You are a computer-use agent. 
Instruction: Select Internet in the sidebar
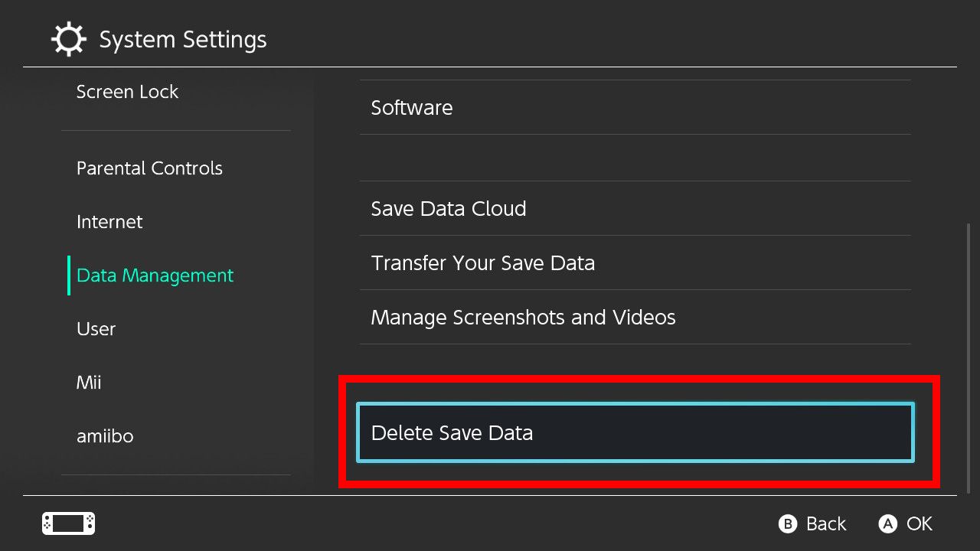click(x=109, y=222)
